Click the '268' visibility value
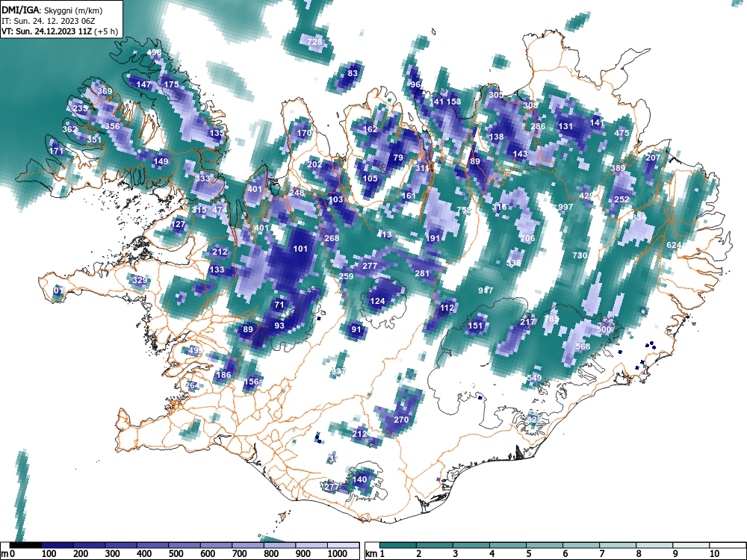The height and width of the screenshot is (560, 747). [332, 239]
